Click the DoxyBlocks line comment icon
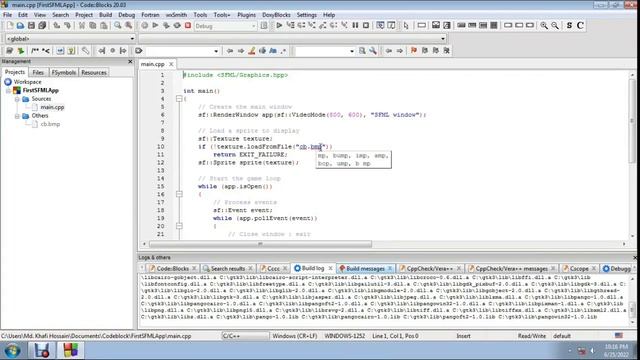Image resolution: width=640 pixels, height=360 pixels. [x=46, y=51]
